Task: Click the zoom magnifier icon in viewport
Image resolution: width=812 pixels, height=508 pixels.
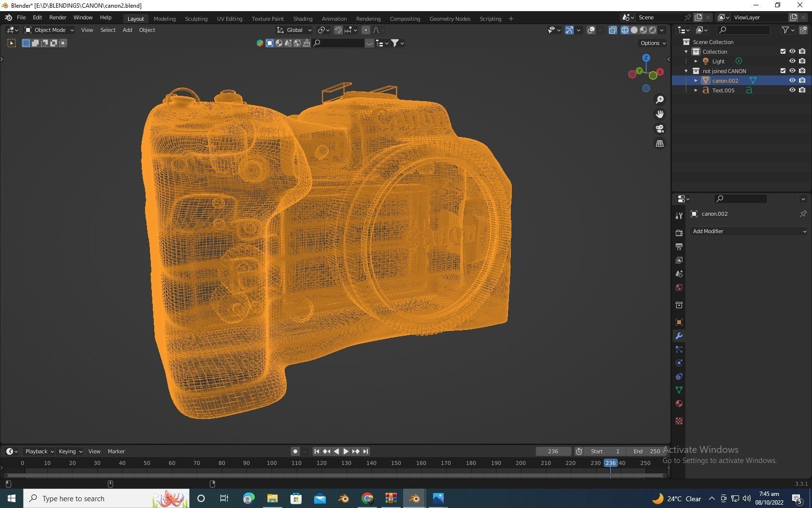Action: [660, 100]
